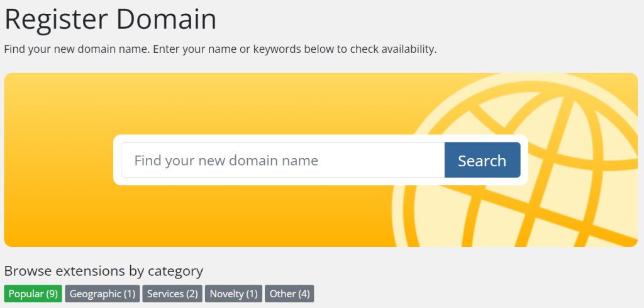Click the Browse extensions by category heading
This screenshot has height=308, width=644.
104,271
